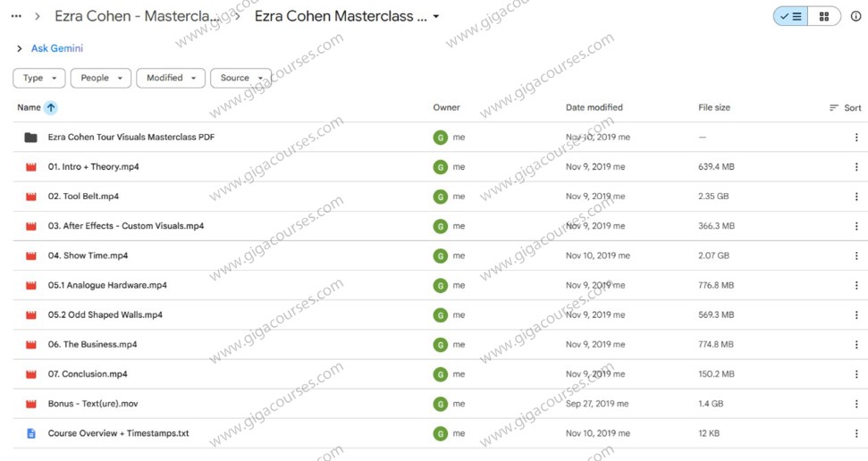868x461 pixels.
Task: Select file name 06. The Business.mp4
Action: coord(92,344)
